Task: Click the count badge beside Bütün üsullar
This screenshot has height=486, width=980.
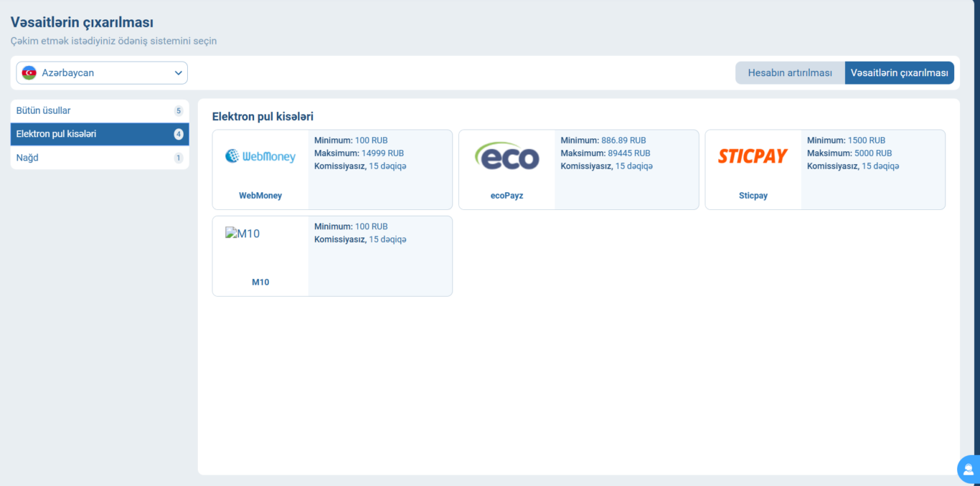Action: (179, 111)
